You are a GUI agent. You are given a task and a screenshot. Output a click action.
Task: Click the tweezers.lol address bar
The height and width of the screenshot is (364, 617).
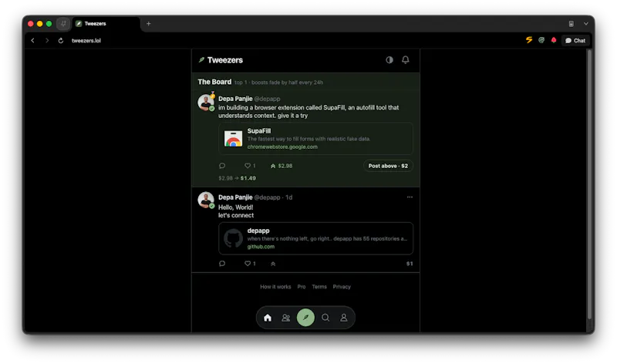coord(86,41)
